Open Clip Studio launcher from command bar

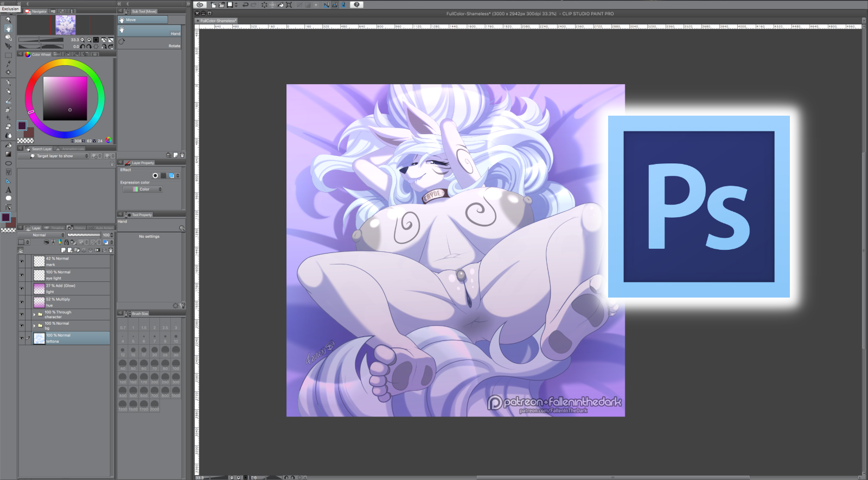click(200, 5)
